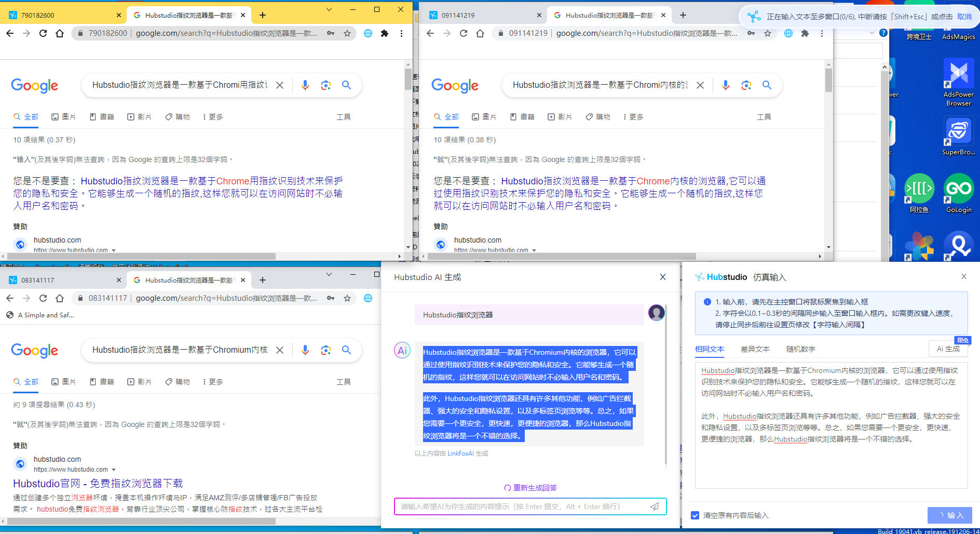This screenshot has height=534, width=980.
Task: Click Google Lens icon in 790182600 window
Action: pyautogui.click(x=326, y=85)
